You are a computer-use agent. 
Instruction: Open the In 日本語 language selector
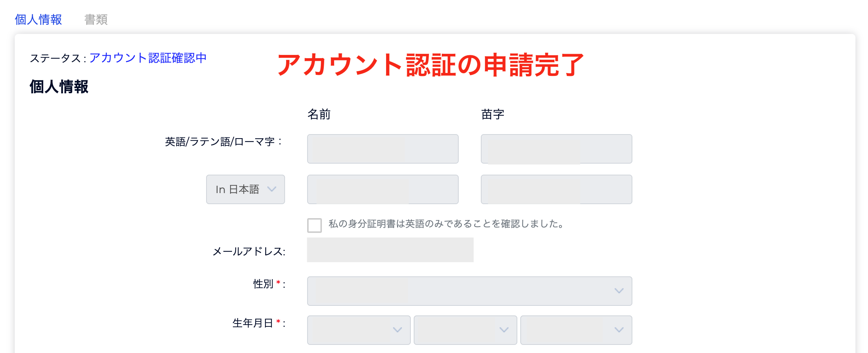click(245, 189)
